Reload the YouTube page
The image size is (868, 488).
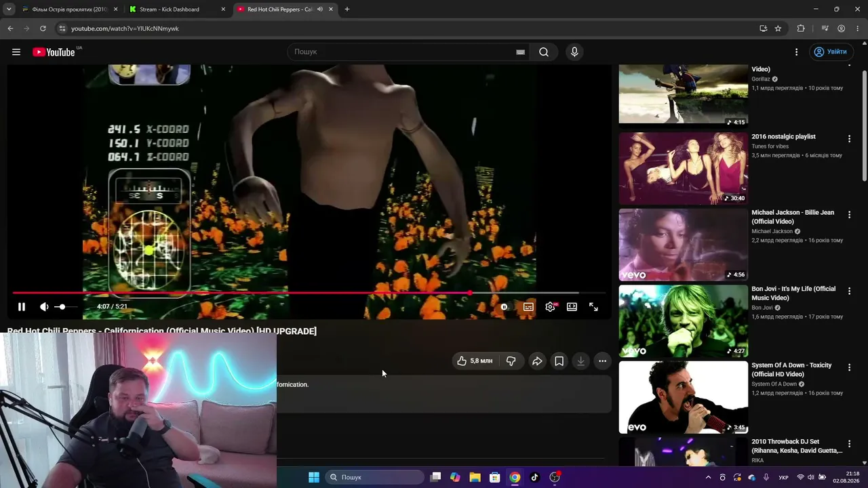point(43,28)
